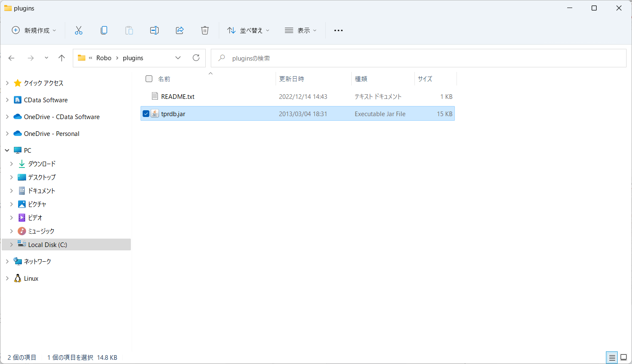Click the CData Software building icon

18,100
